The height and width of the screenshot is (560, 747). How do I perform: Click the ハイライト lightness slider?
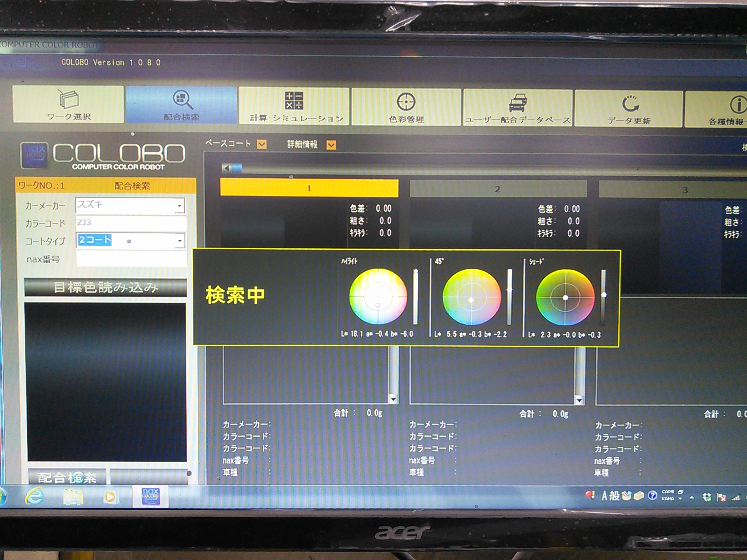pos(416,296)
